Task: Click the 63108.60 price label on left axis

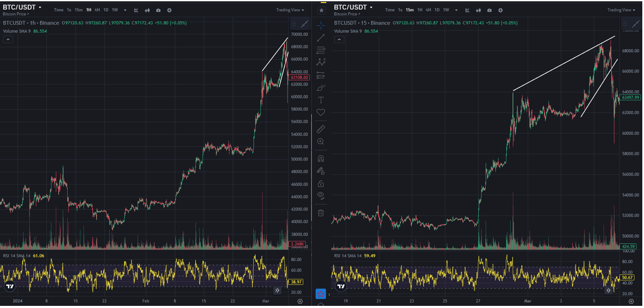Action: coord(299,77)
